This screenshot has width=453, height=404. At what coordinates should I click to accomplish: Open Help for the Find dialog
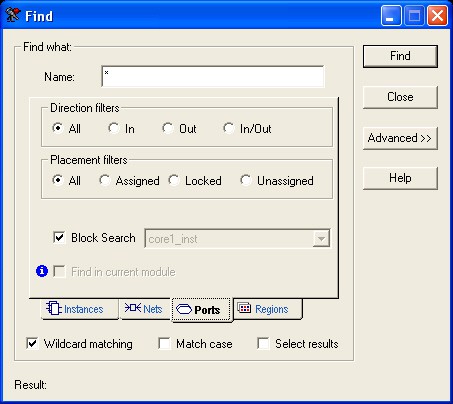tap(400, 178)
